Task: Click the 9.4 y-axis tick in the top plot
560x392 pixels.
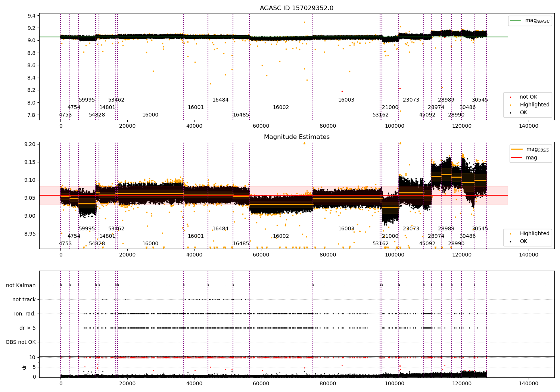Action: 32,16
